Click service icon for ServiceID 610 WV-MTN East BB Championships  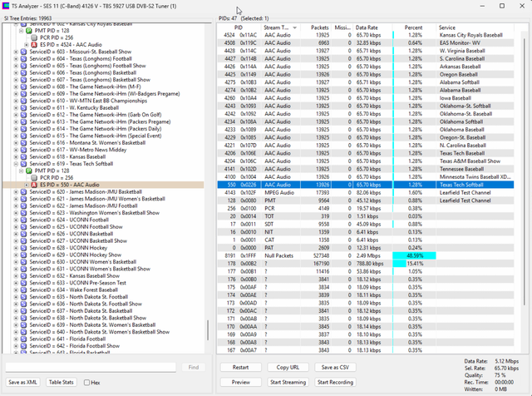23,101
